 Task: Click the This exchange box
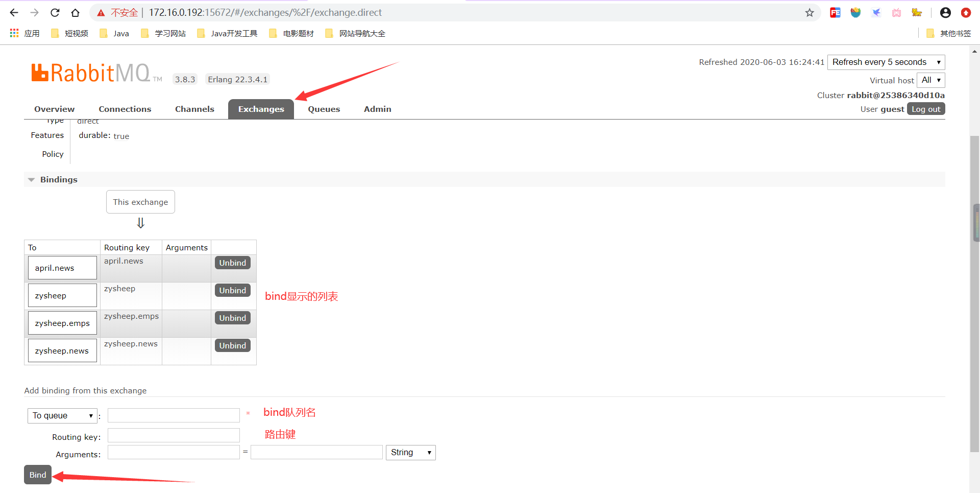point(140,202)
